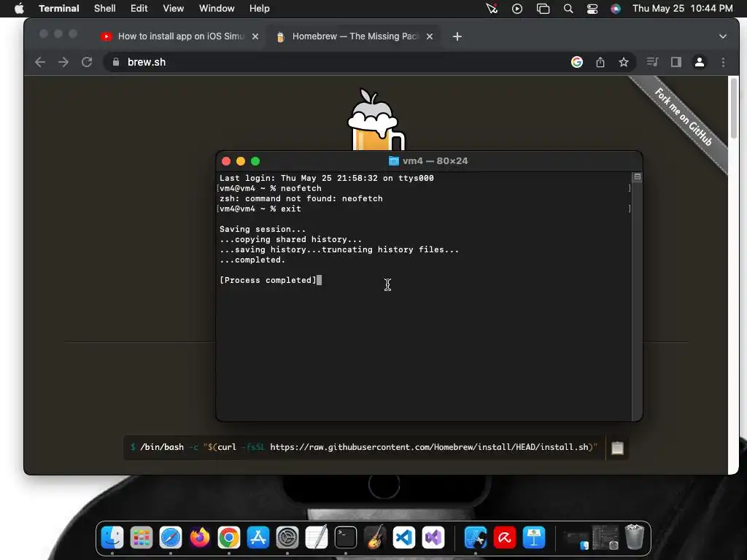Copy the Homebrew install command
747x560 pixels.
617,448
